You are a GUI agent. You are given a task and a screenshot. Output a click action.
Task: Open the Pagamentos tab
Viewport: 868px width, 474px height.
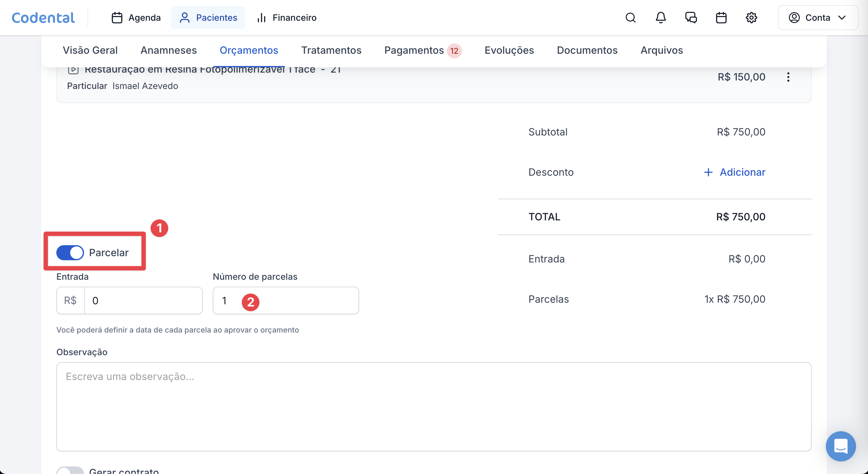point(414,50)
